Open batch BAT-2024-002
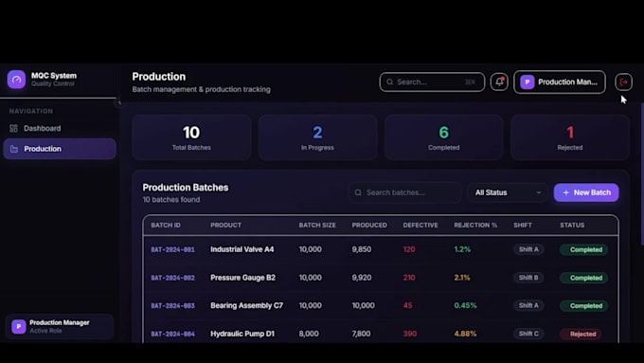Image resolution: width=644 pixels, height=363 pixels. (173, 278)
